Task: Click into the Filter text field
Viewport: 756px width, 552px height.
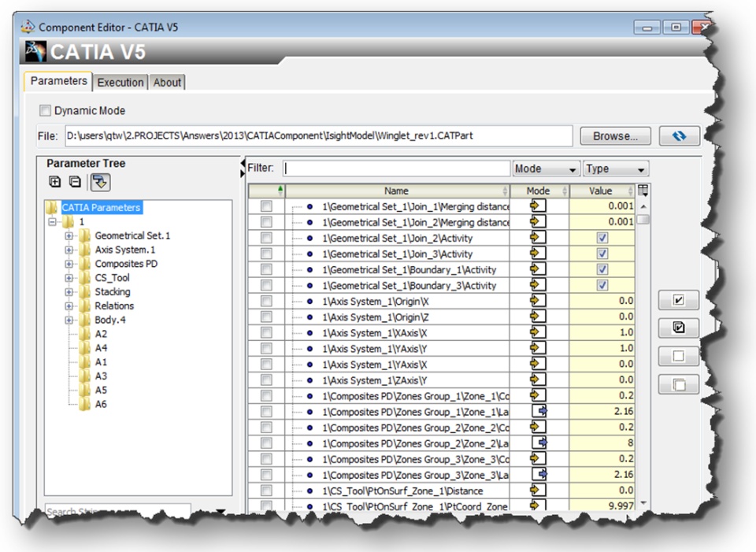Action: click(396, 169)
